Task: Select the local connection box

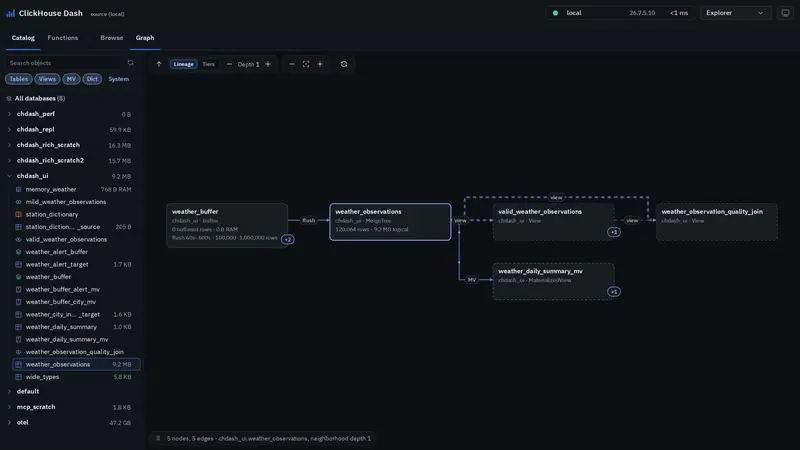Action: point(620,13)
